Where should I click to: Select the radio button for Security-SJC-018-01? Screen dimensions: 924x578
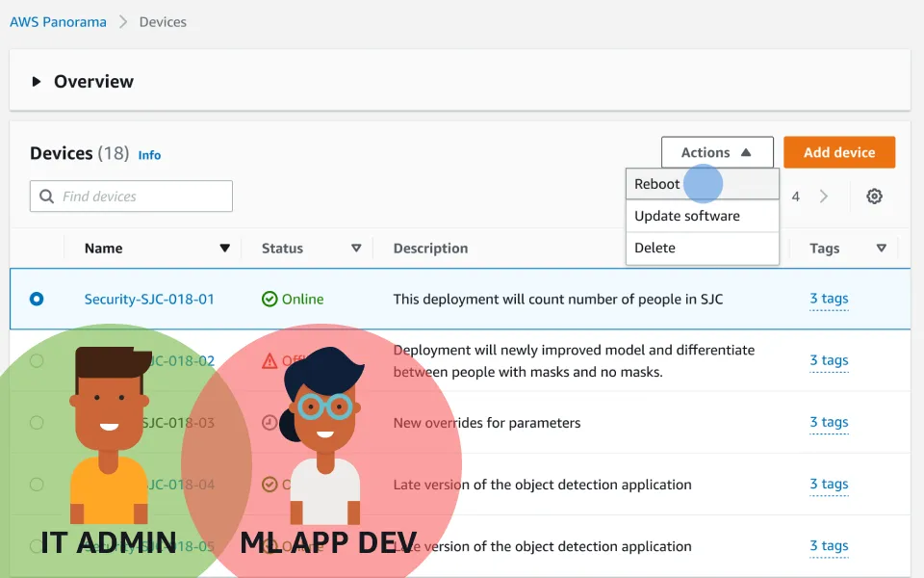point(37,299)
